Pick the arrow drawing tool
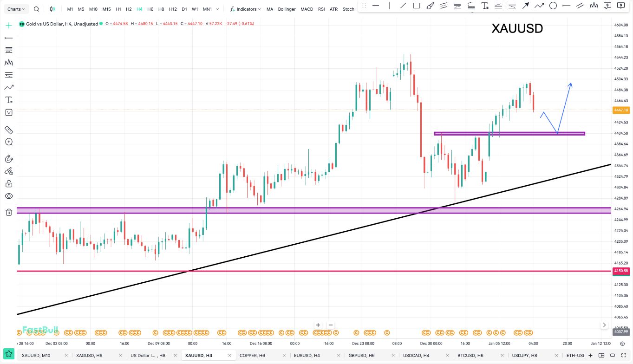The width and height of the screenshot is (633, 364). pos(526,6)
